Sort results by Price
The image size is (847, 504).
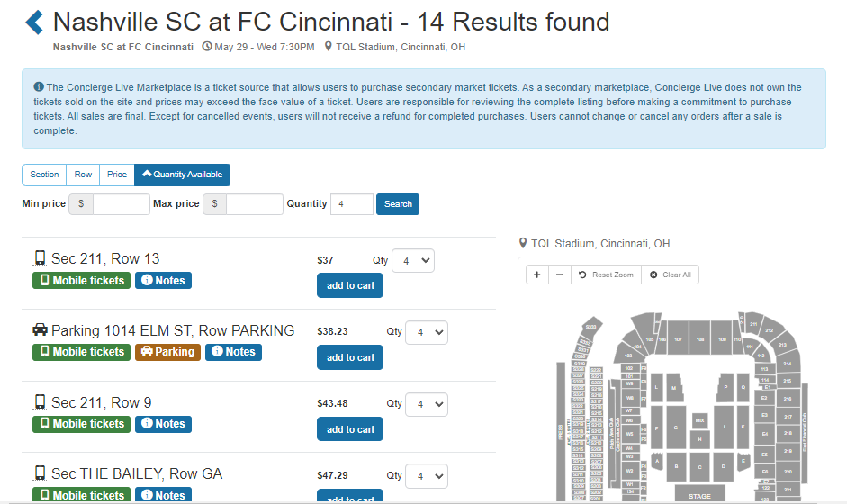click(x=117, y=175)
